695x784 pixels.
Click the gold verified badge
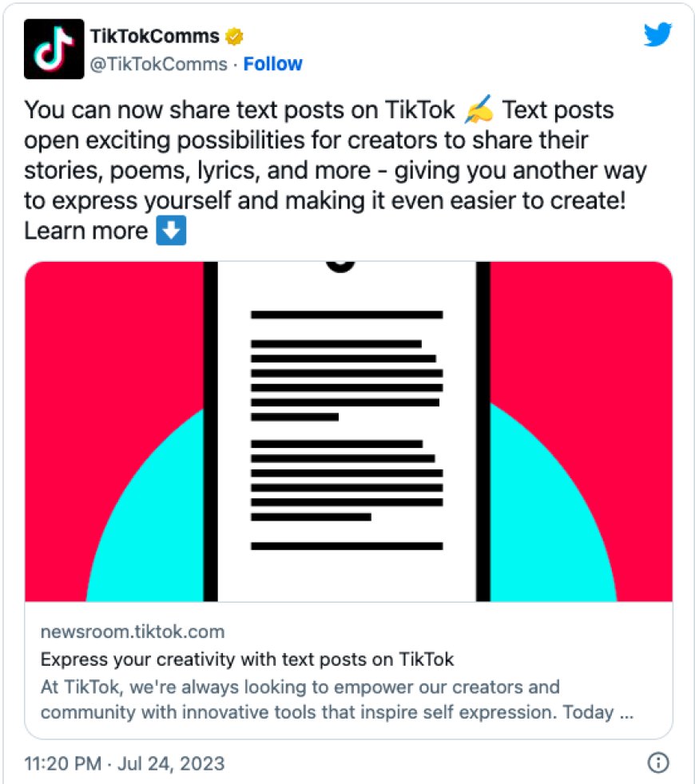click(x=235, y=37)
